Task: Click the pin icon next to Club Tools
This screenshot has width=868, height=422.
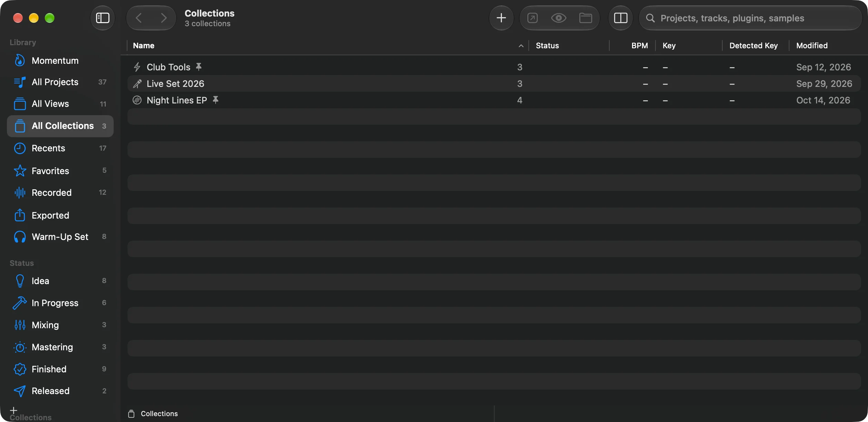Action: pyautogui.click(x=199, y=67)
